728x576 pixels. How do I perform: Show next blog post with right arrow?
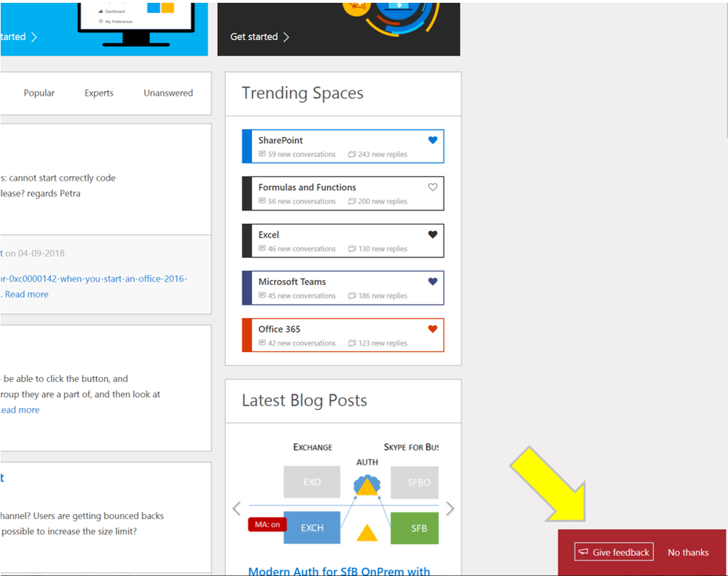click(450, 508)
